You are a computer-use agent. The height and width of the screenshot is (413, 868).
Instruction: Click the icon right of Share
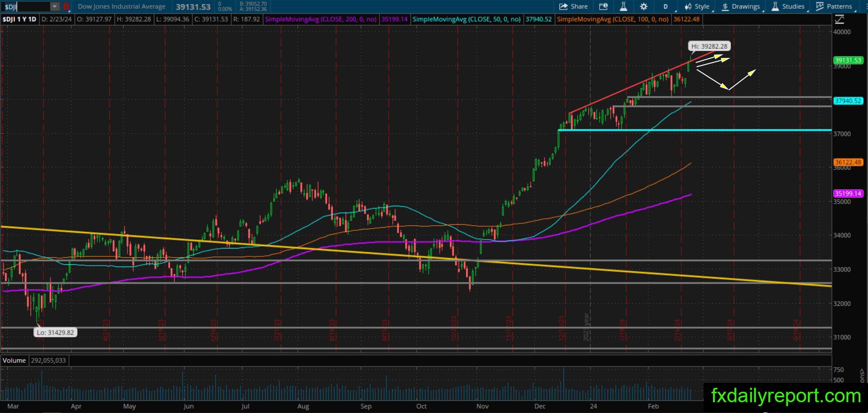(603, 6)
